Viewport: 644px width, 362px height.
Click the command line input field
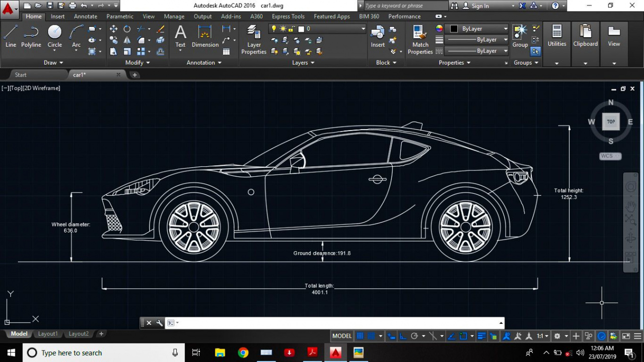[x=335, y=323]
